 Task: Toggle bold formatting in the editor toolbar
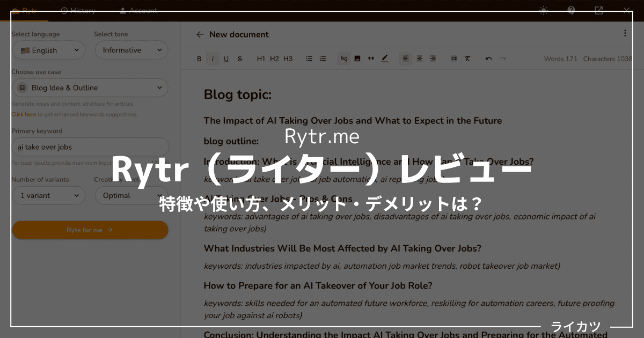[x=199, y=58]
